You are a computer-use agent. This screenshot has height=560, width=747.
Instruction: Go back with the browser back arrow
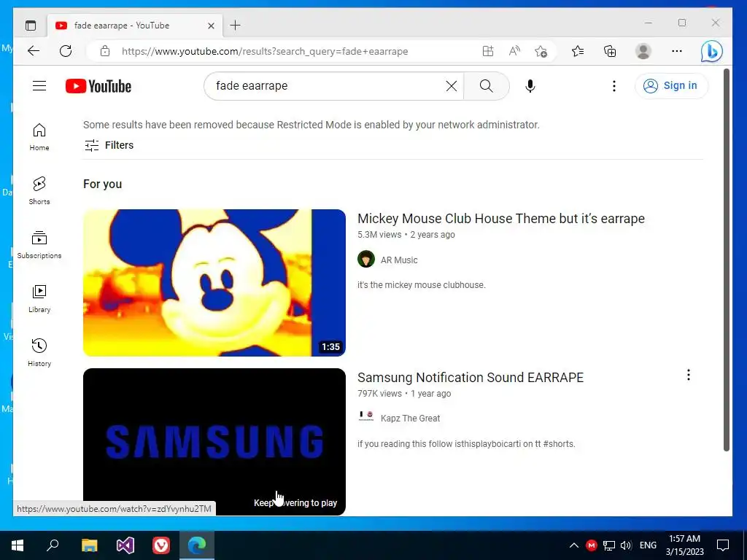(34, 51)
